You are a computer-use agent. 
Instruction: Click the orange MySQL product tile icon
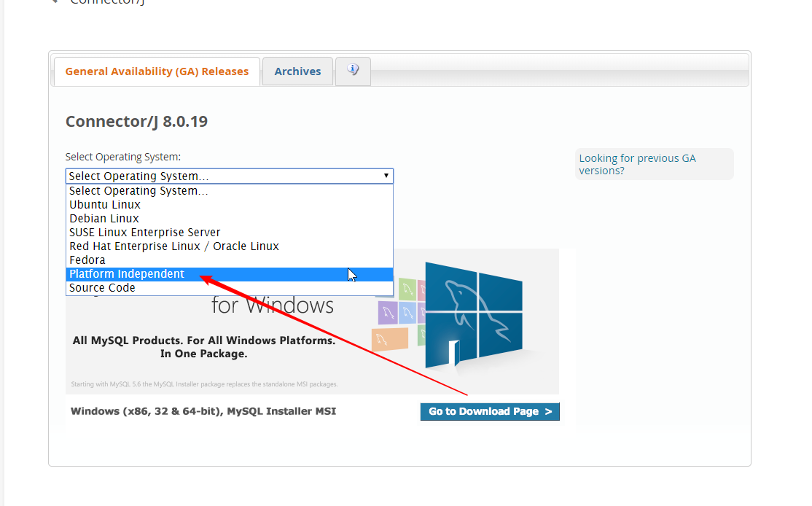[389, 339]
